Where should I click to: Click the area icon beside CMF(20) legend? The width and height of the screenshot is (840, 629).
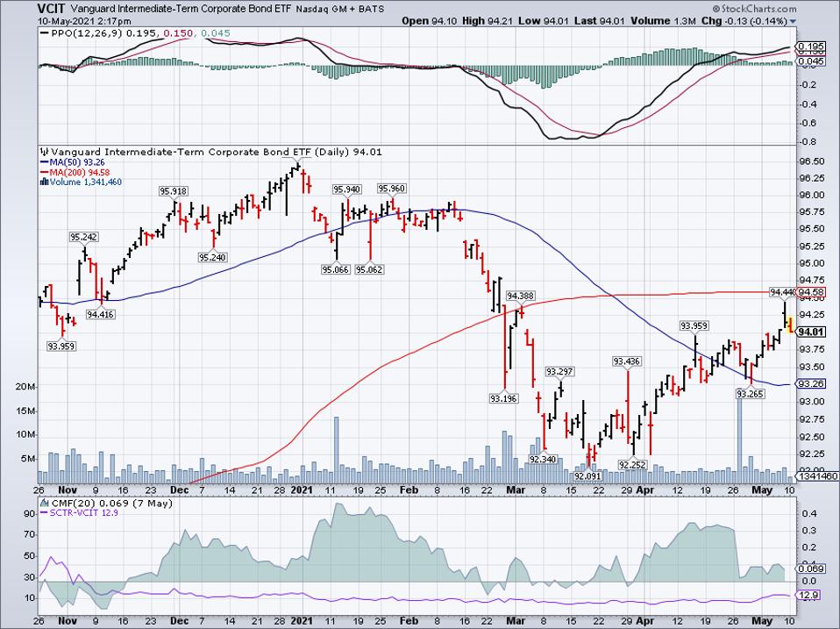[45, 503]
